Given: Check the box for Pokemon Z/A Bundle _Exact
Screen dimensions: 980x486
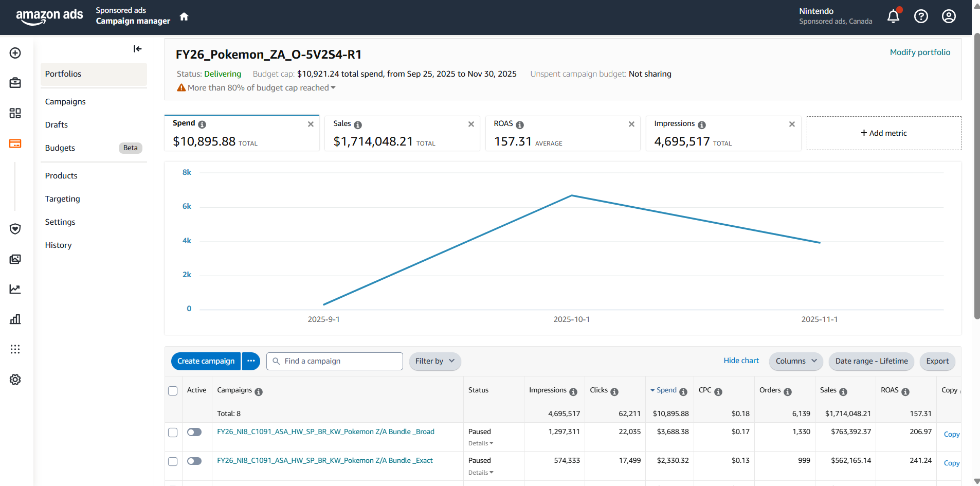Looking at the screenshot, I should pos(173,461).
